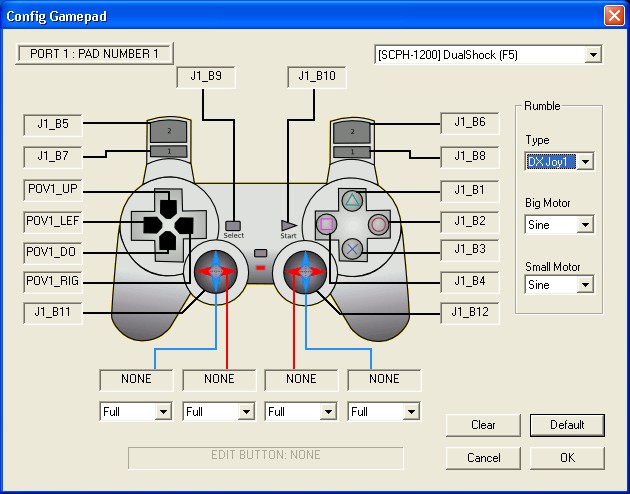Click the square button on the gamepad
630x494 pixels.
327,224
